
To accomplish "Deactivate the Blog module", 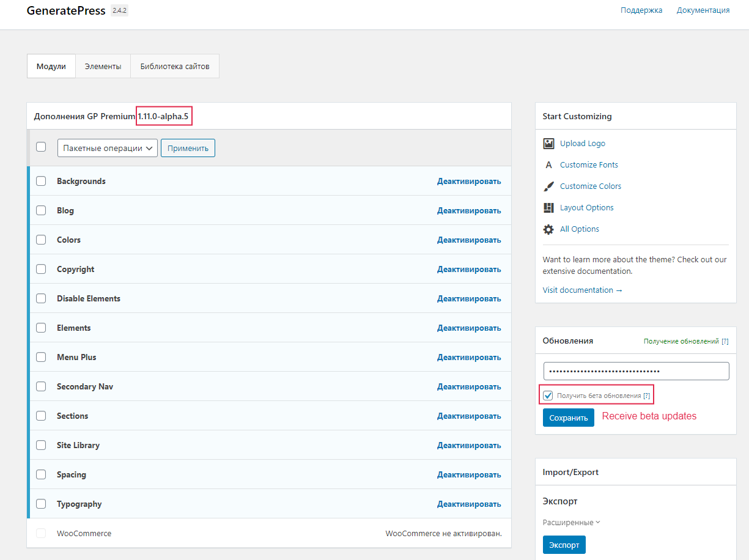I will pyautogui.click(x=469, y=210).
